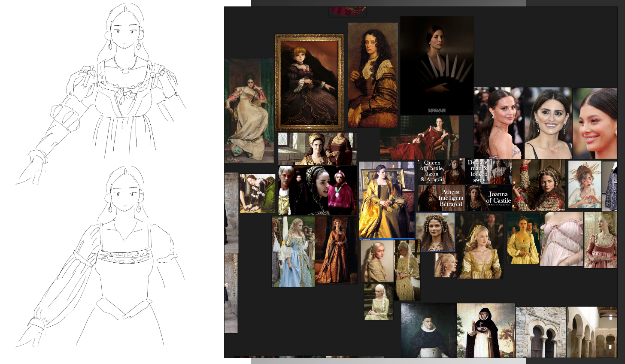Screen dimensions: 625x364
Task: Select blonde woman in yellow dress with green bodice
Action: point(523,239)
